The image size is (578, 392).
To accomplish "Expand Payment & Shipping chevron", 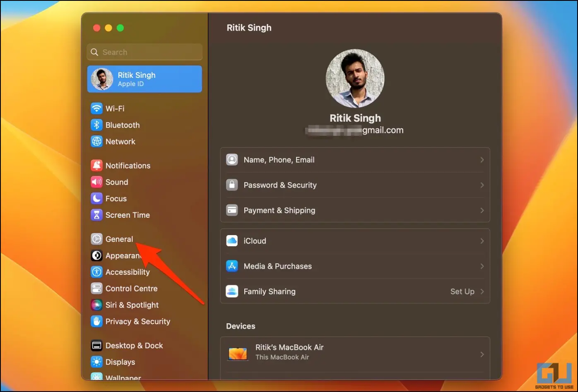I will (x=482, y=210).
